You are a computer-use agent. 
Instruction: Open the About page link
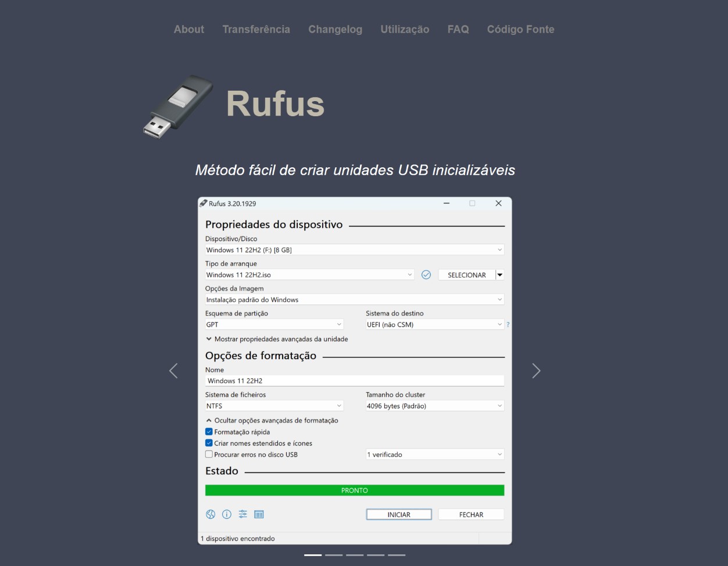[188, 29]
